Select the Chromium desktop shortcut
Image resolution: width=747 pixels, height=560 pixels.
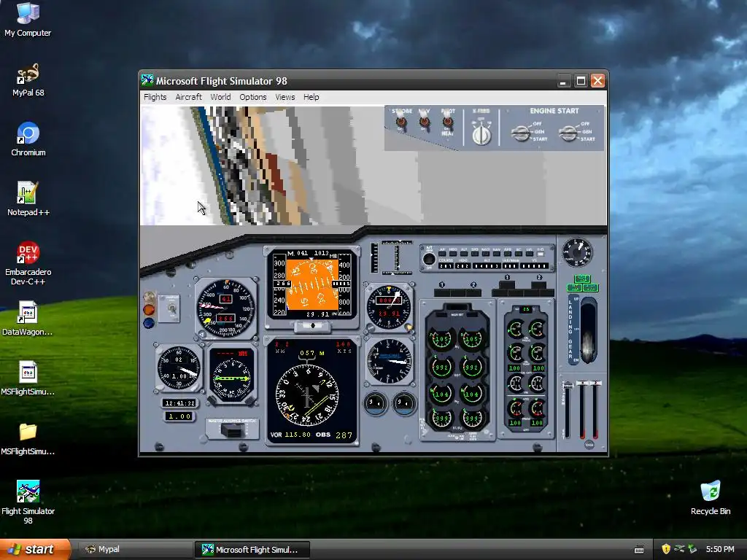pos(28,139)
